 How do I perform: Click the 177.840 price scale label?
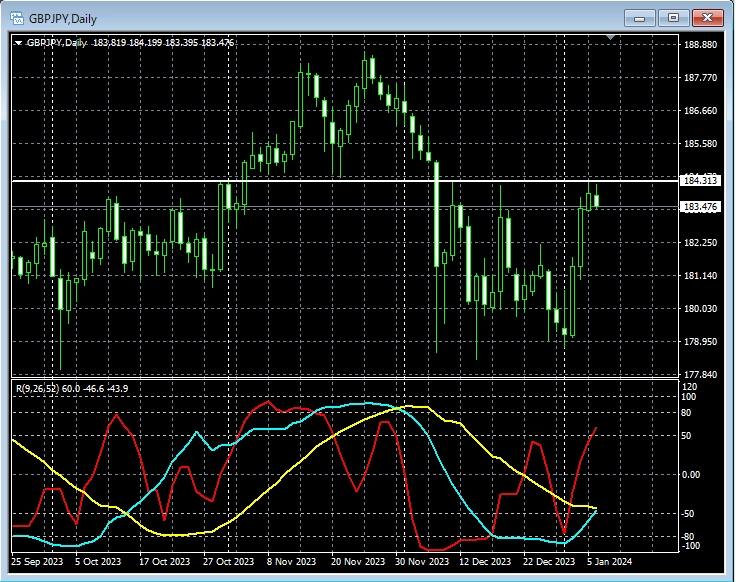point(700,375)
